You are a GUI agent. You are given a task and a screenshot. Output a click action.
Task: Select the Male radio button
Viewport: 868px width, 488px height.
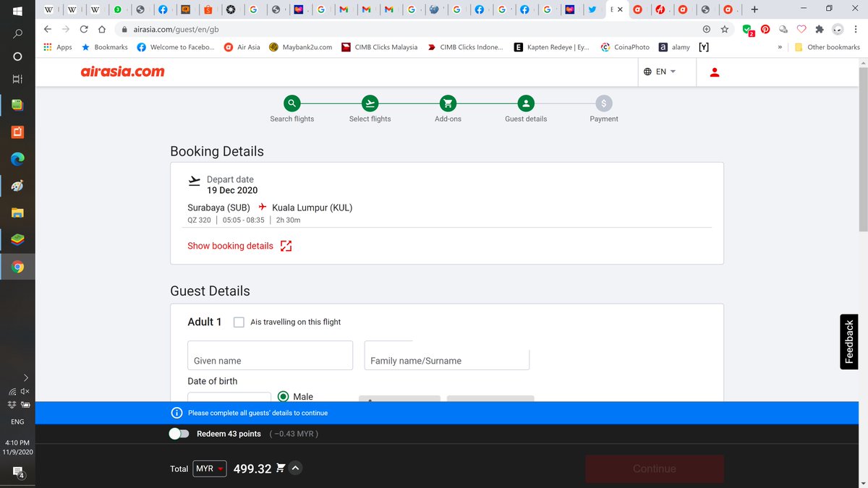[x=283, y=396]
